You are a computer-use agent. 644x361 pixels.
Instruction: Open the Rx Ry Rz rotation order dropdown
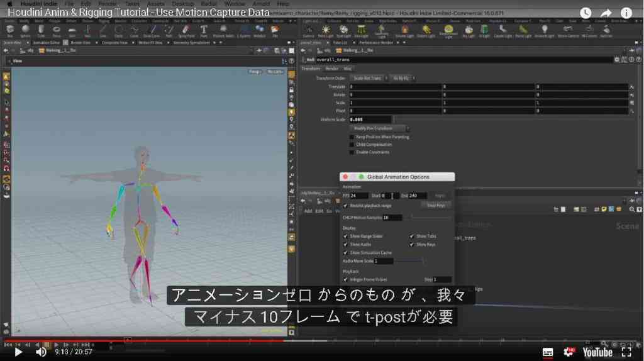[x=402, y=78]
